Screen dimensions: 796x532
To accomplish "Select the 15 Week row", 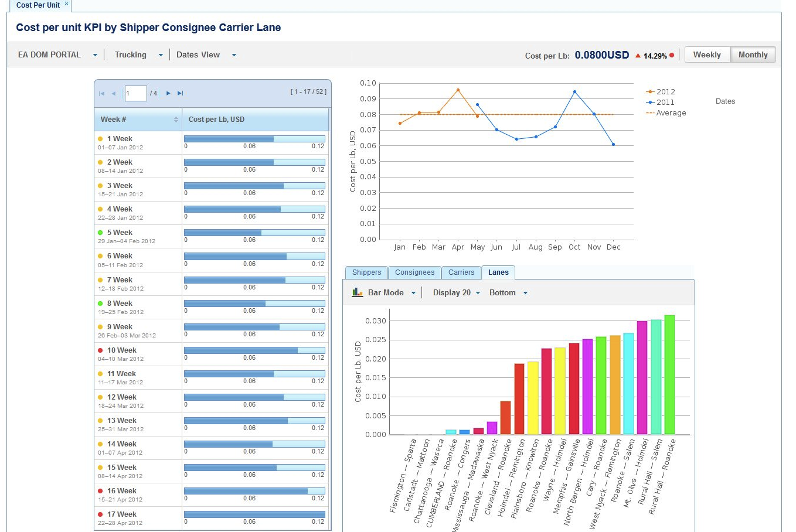I will coord(213,472).
